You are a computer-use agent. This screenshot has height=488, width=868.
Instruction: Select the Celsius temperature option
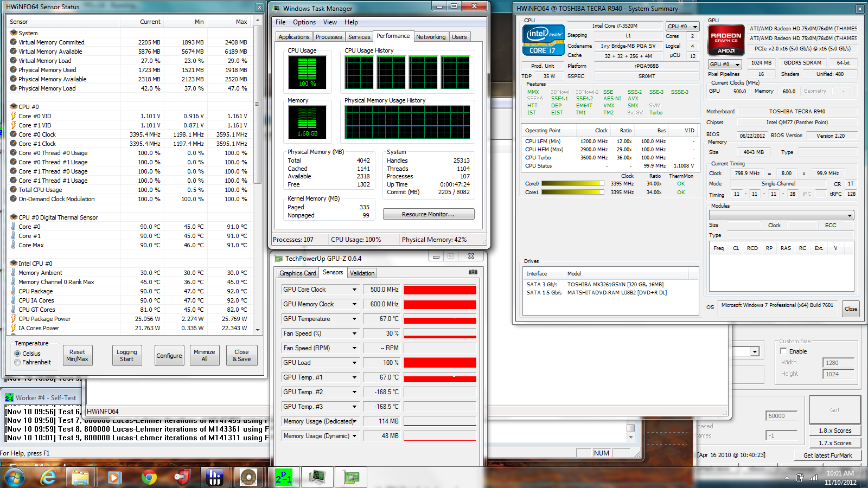pos(18,354)
